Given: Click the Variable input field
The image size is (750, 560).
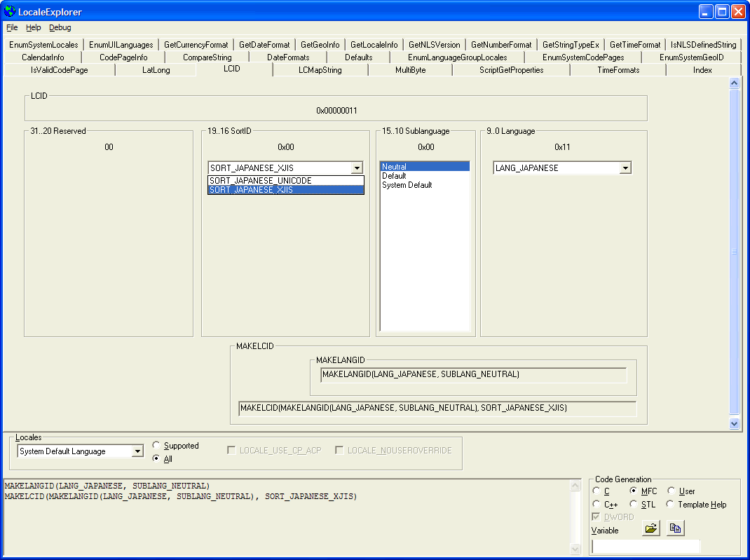Looking at the screenshot, I should [x=646, y=546].
